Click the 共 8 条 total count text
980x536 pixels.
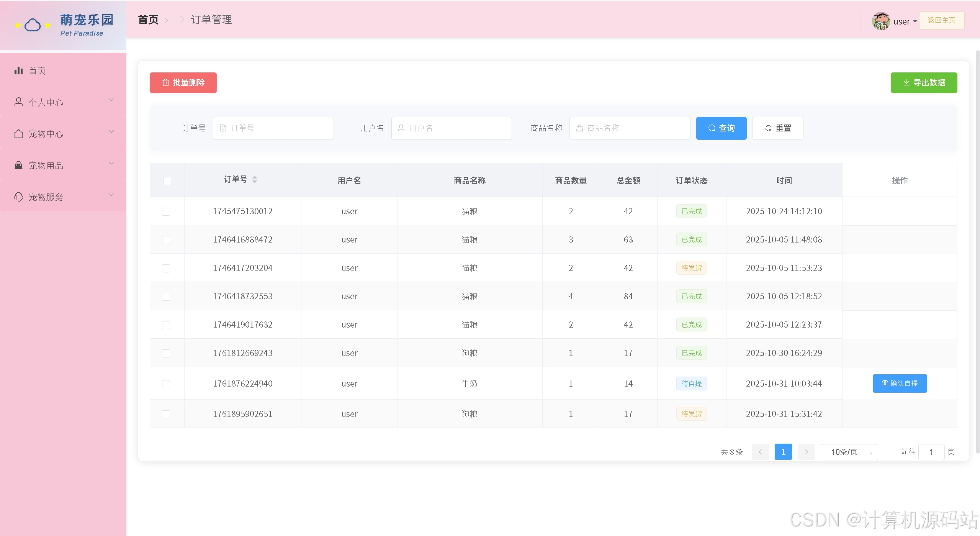pos(732,452)
